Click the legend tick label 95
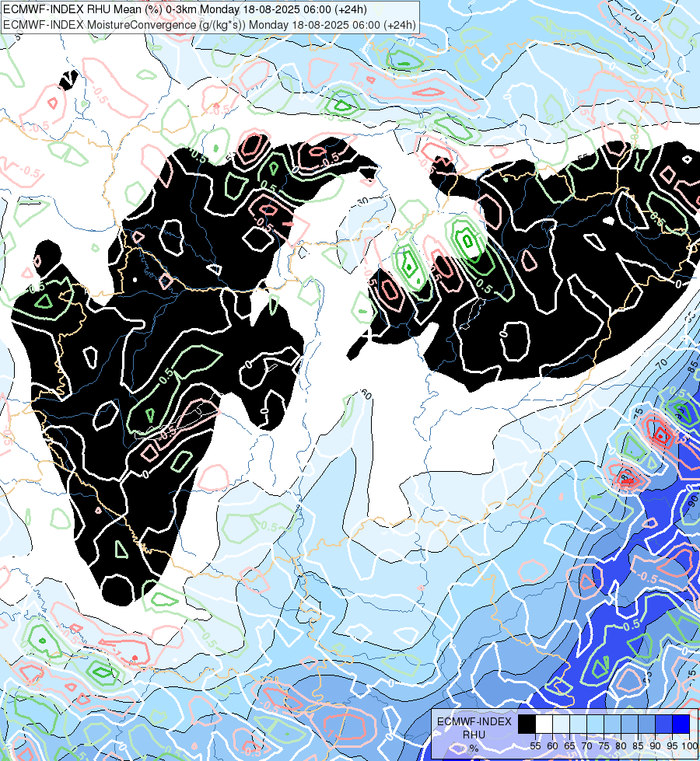Image resolution: width=700 pixels, height=761 pixels. coord(672,746)
